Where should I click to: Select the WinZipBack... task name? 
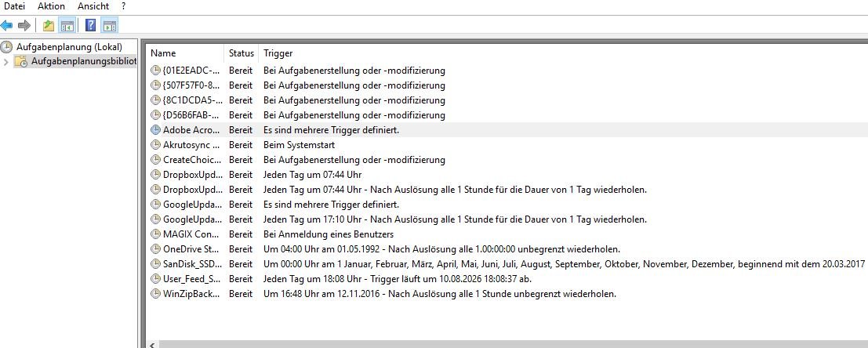[191, 294]
